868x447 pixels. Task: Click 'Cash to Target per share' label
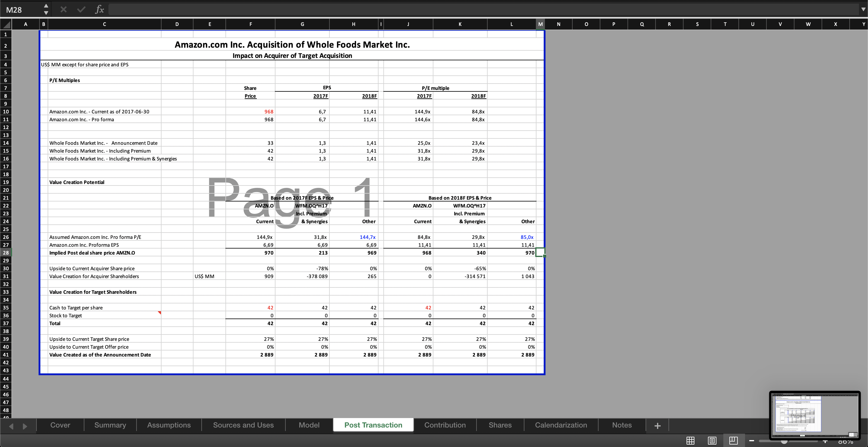[76, 307]
